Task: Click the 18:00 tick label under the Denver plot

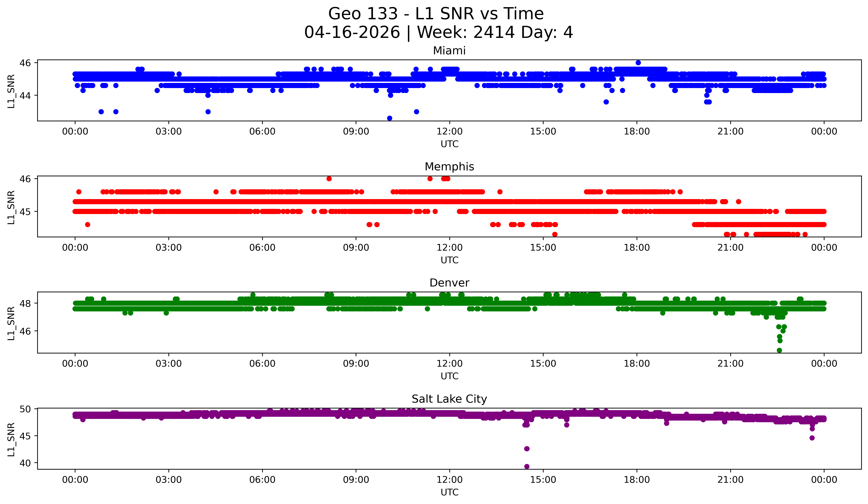Action: click(637, 364)
